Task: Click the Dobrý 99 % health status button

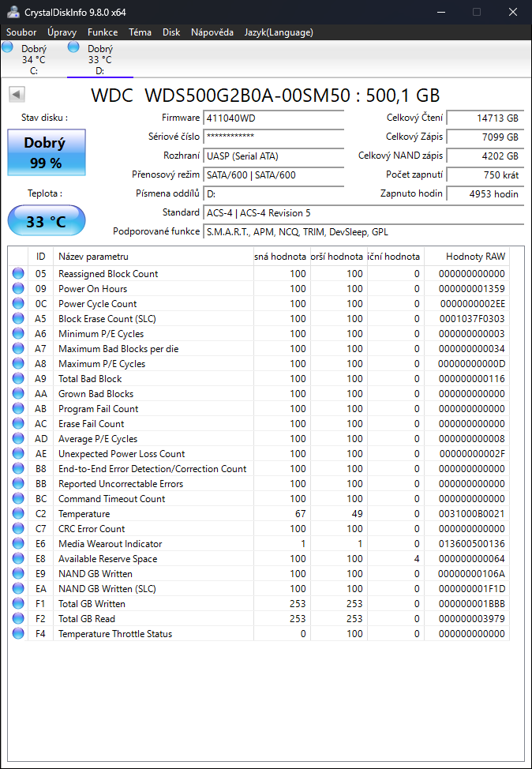Action: click(x=47, y=152)
